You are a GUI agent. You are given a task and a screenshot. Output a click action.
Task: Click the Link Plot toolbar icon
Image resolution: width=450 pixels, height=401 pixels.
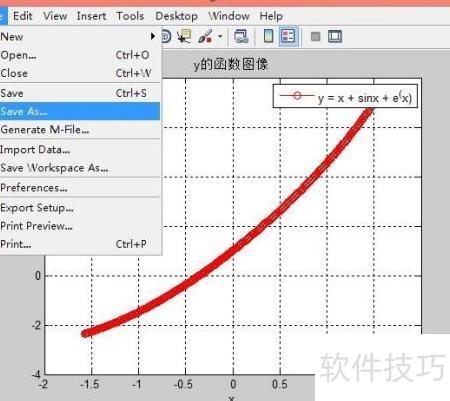(241, 36)
